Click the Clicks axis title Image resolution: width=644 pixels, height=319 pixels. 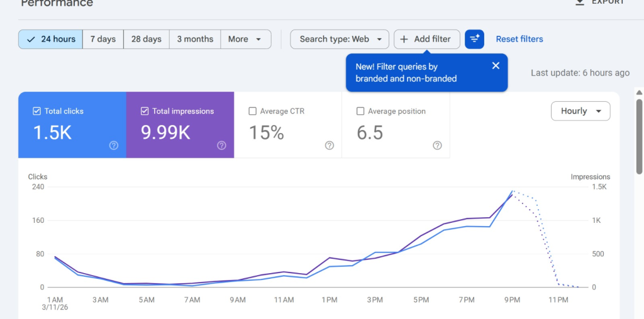(x=37, y=176)
